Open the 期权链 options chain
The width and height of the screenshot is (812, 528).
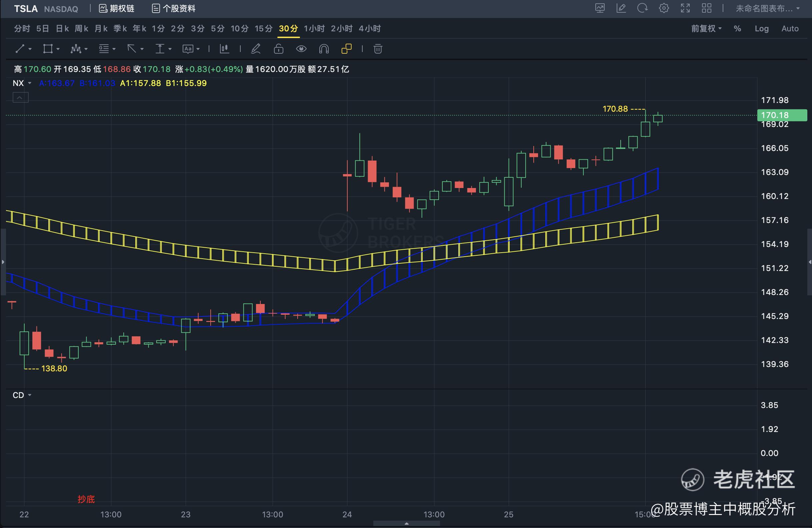click(117, 9)
